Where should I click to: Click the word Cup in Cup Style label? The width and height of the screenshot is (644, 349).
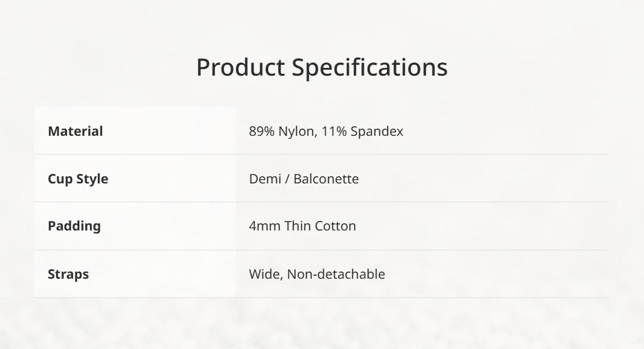point(59,179)
